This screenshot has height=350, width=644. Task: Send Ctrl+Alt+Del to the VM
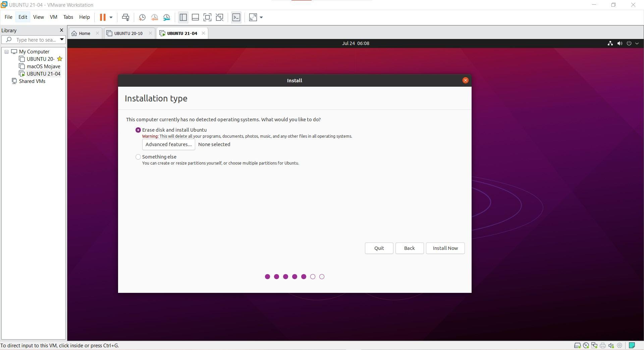pos(126,17)
